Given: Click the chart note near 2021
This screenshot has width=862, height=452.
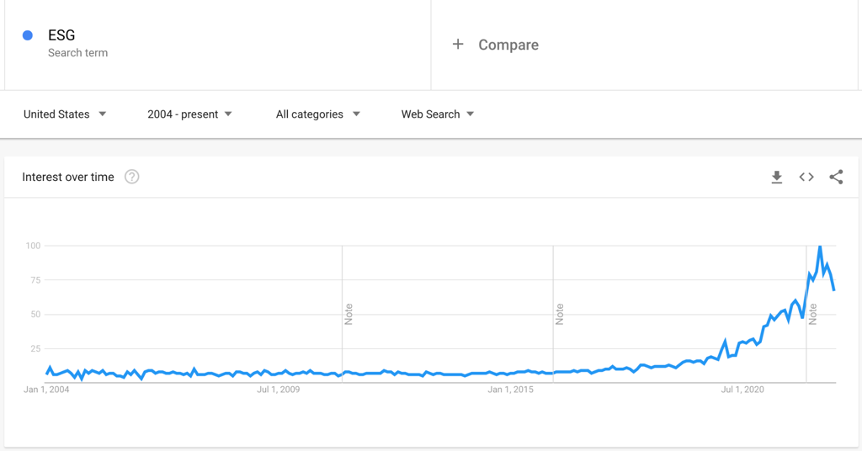Looking at the screenshot, I should click(813, 313).
